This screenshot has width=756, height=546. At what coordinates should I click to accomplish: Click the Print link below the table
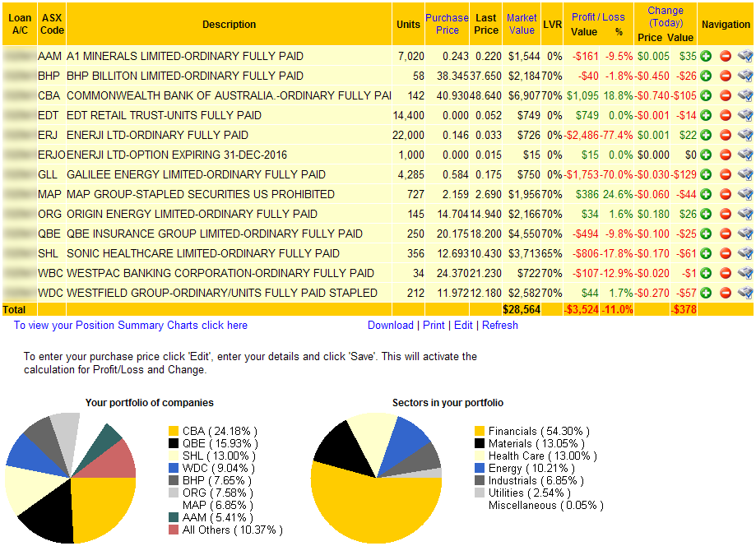(434, 326)
